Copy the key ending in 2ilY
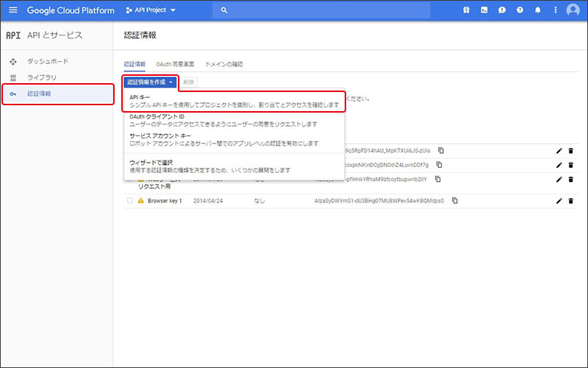This screenshot has width=588, height=368. tap(437, 179)
